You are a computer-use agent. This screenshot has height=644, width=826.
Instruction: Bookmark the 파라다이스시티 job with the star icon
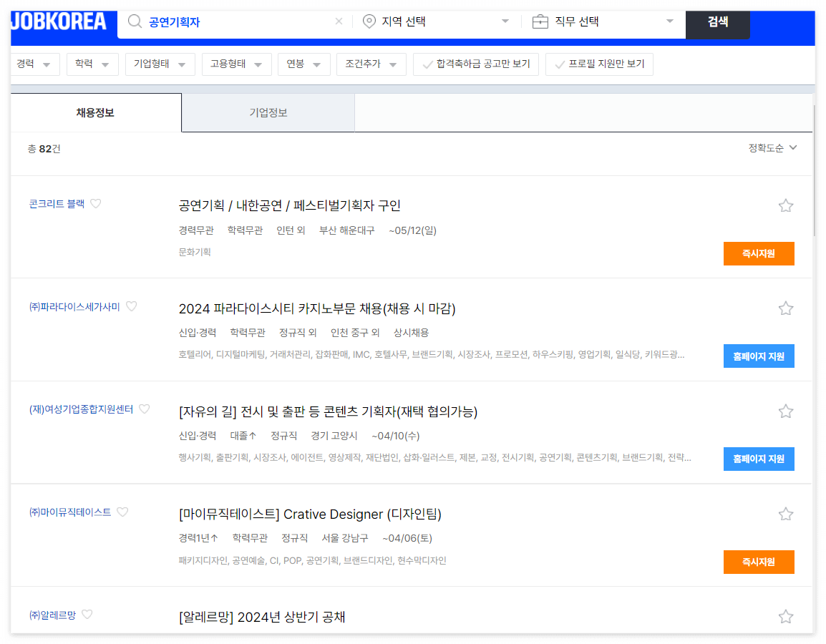tap(786, 308)
